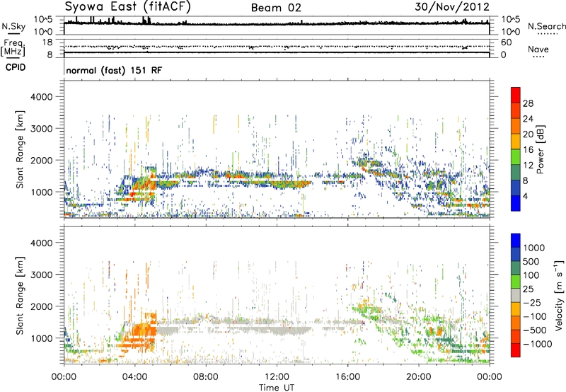The width and height of the screenshot is (566, 392).
Task: Click the '500' tick on Velocity colorbar
Action: (x=531, y=262)
